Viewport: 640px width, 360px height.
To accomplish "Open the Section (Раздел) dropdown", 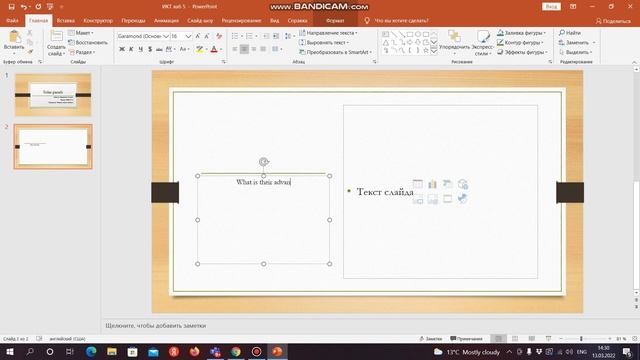I will click(82, 52).
